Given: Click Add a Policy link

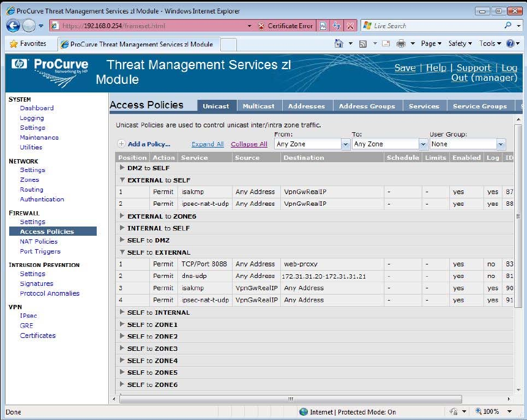Looking at the screenshot, I should (149, 144).
